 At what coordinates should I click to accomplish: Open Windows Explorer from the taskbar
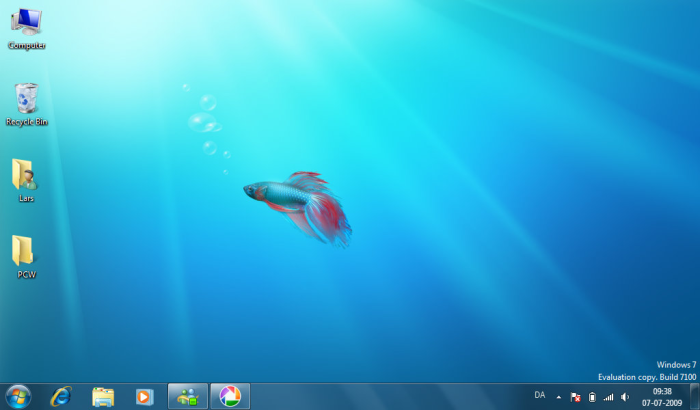click(103, 397)
